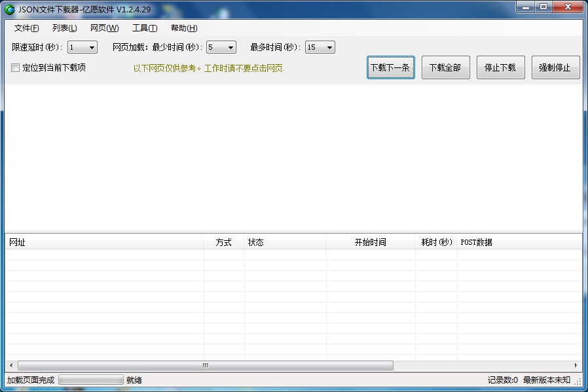The width and height of the screenshot is (588, 392).
Task: Click the 记录数:0 status entry
Action: coord(502,380)
